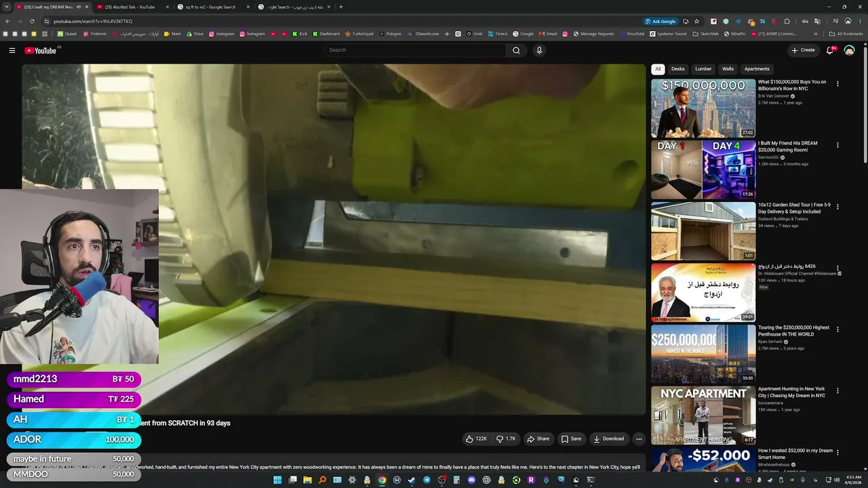Open the $250,000,000 penthouse thumbnail
868x488 pixels.
click(703, 354)
